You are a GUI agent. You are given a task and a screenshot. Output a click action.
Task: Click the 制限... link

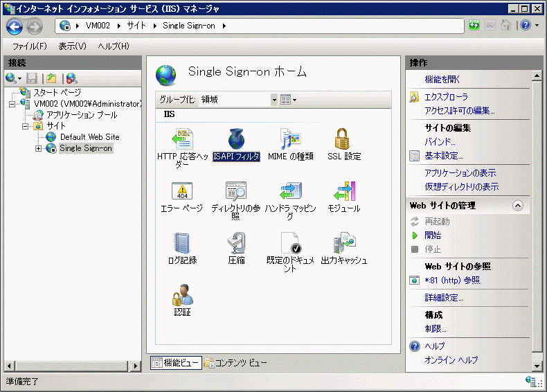436,329
